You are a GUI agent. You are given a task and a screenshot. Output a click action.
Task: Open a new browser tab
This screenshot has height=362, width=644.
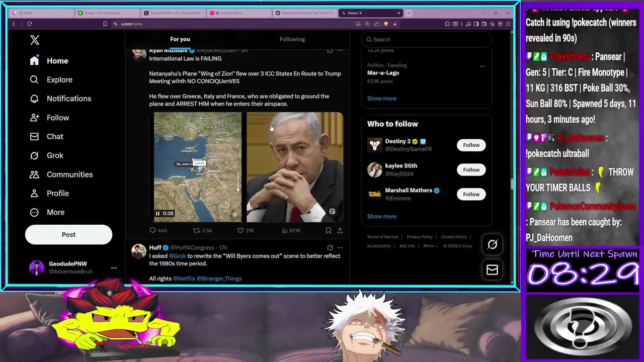[409, 13]
